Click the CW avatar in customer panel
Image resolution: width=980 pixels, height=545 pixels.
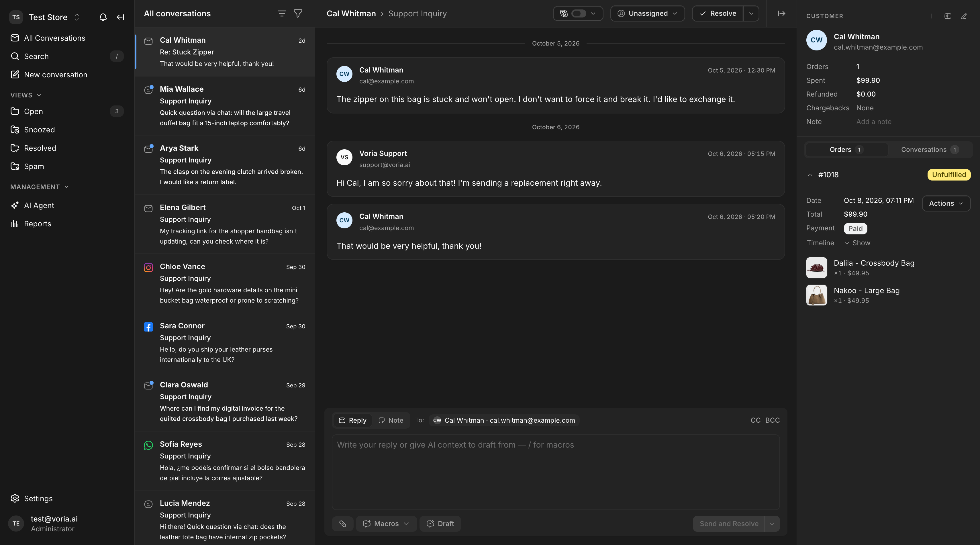[816, 40]
